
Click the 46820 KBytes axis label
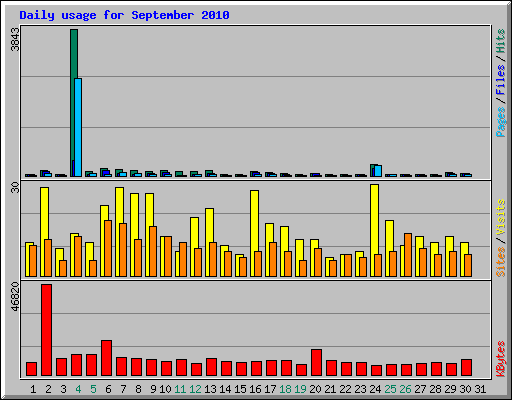point(15,297)
